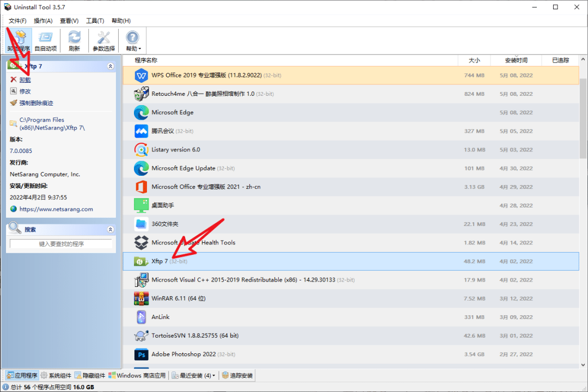Click the Microsoft Edge icon
The image size is (588, 392).
(142, 113)
